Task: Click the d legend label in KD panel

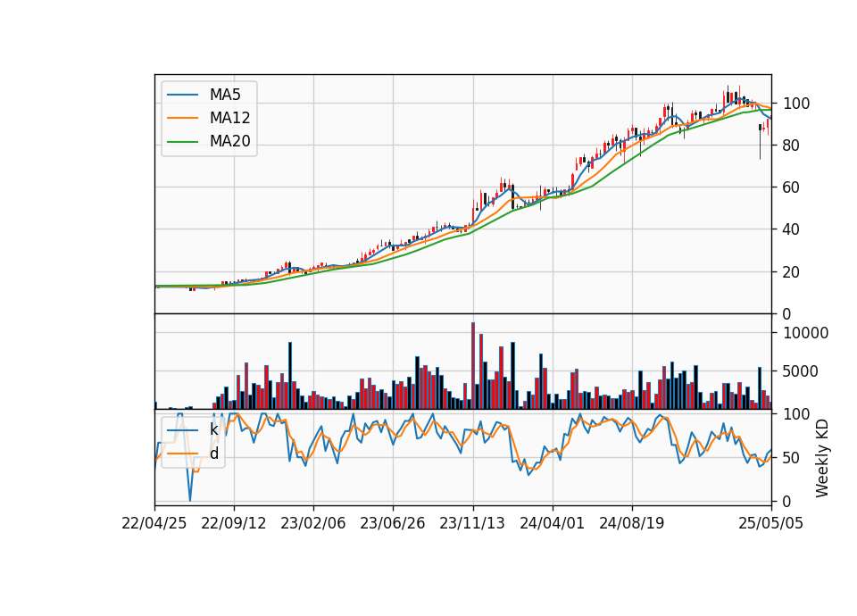Action: pyautogui.click(x=213, y=454)
